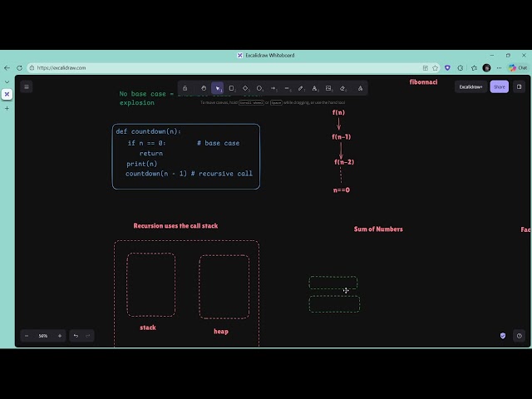
Task: Open the help question mark icon
Action: pyautogui.click(x=519, y=336)
